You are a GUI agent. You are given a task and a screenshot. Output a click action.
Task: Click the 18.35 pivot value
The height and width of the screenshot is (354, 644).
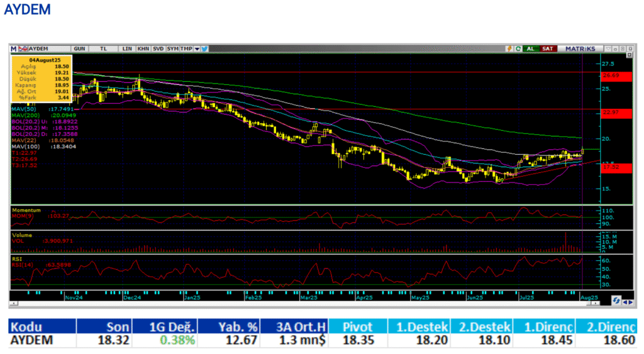(x=358, y=340)
